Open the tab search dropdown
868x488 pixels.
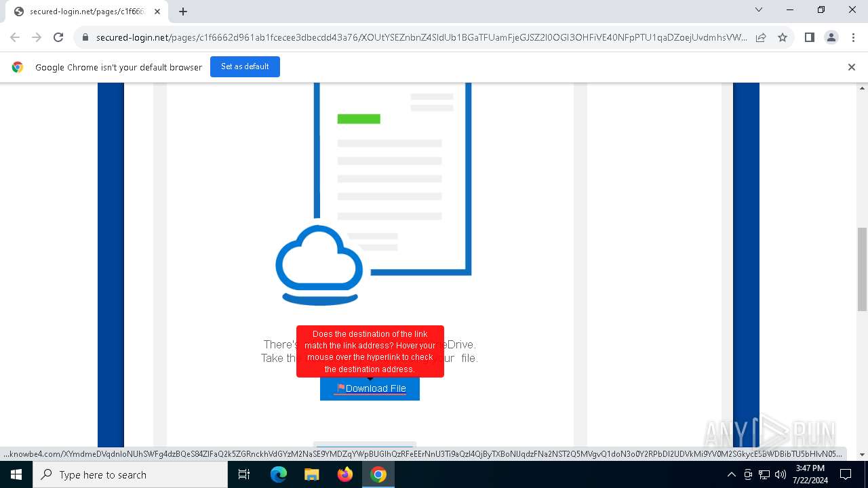759,9
